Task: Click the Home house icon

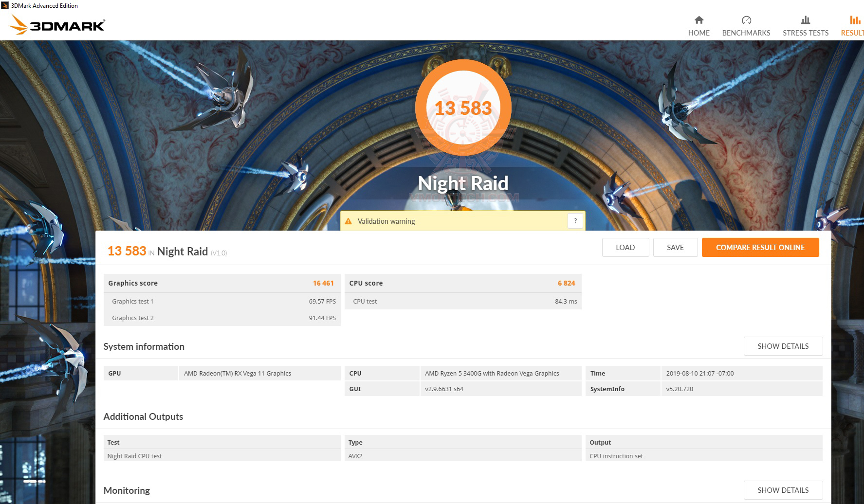Action: click(x=699, y=20)
